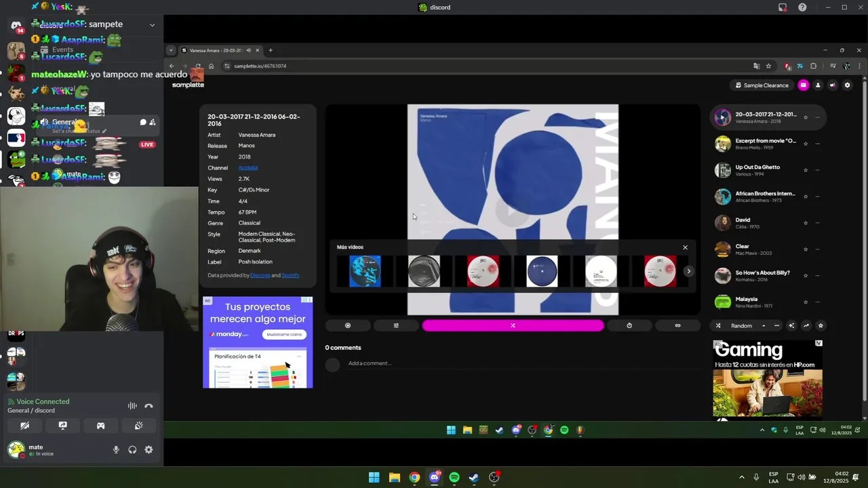Screen dimensions: 868x488
Task: Open the user profile icon in Samplette header
Action: click(818, 85)
